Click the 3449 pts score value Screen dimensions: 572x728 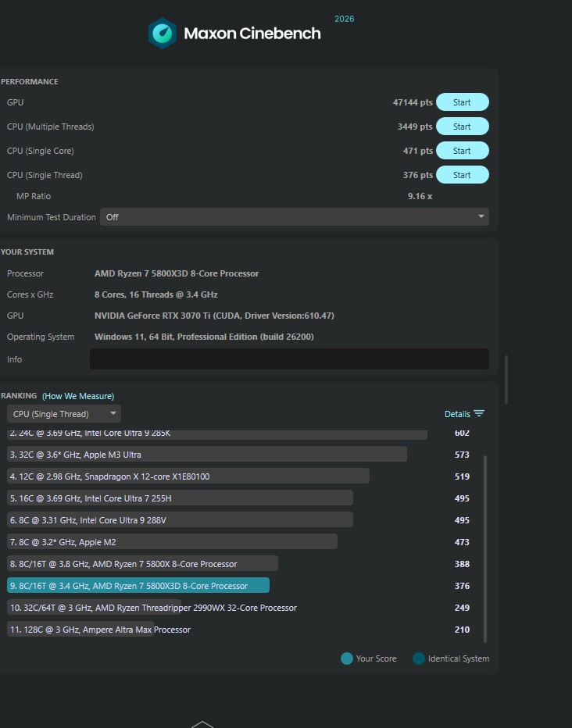tap(415, 127)
